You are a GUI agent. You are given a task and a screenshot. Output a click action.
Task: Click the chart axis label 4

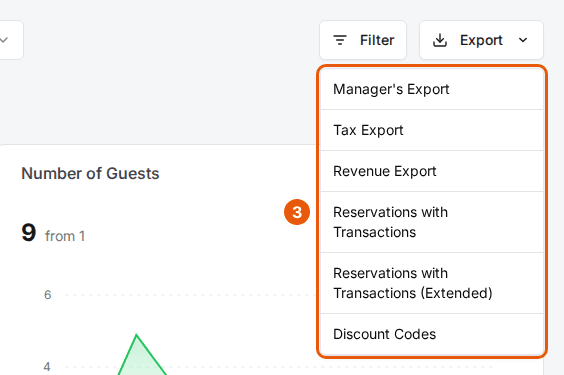click(47, 367)
